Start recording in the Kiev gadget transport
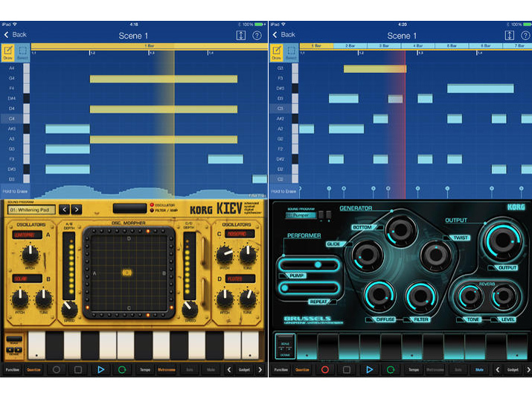Screen dimensions: 532x399 [x=57, y=370]
